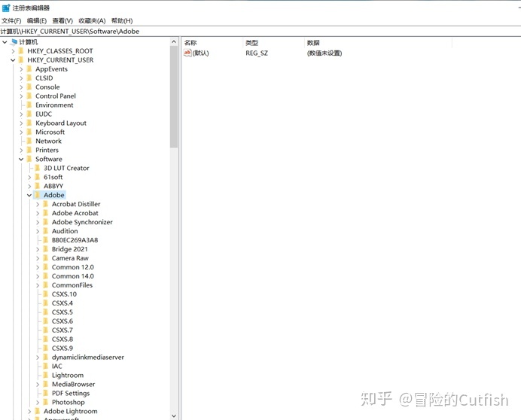Image resolution: width=521 pixels, height=420 pixels.
Task: Select the CSXS.9 key
Action: click(62, 348)
